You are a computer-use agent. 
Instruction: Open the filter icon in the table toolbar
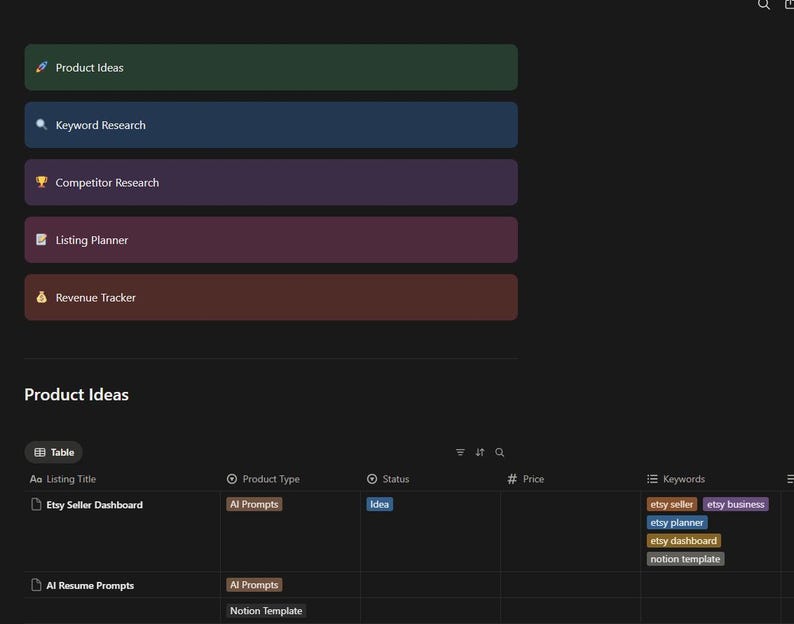460,452
